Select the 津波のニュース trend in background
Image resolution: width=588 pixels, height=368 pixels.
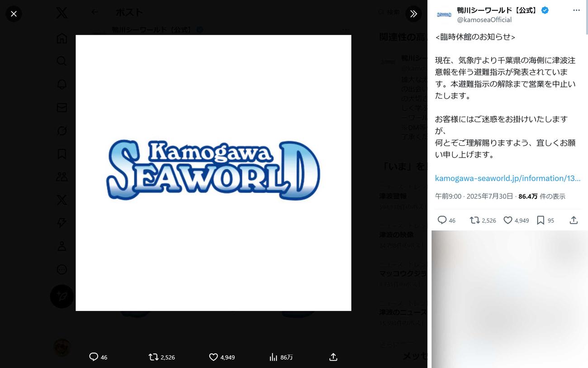[402, 312]
